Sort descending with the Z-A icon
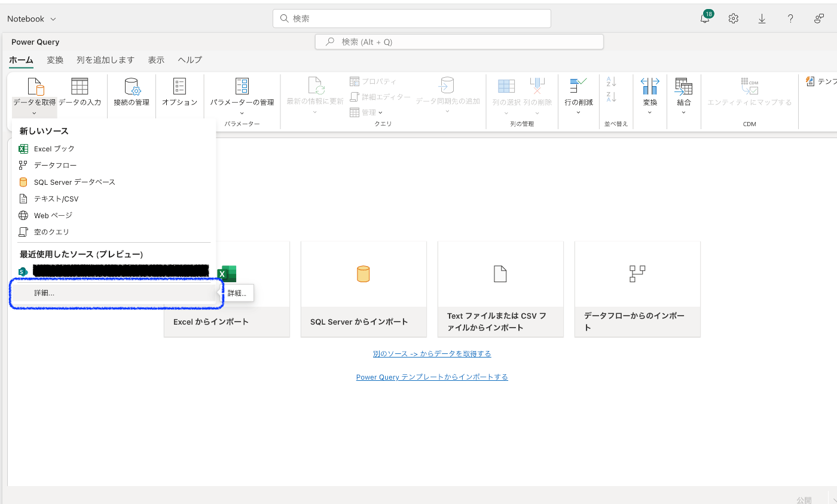Image resolution: width=837 pixels, height=504 pixels. [x=611, y=97]
